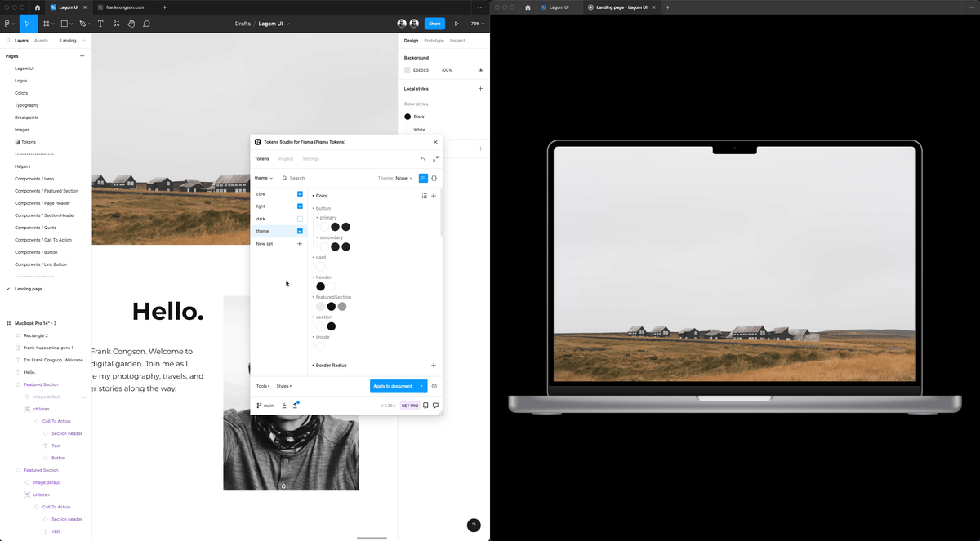This screenshot has width=980, height=541.
Task: Click the Share button
Action: (x=434, y=24)
